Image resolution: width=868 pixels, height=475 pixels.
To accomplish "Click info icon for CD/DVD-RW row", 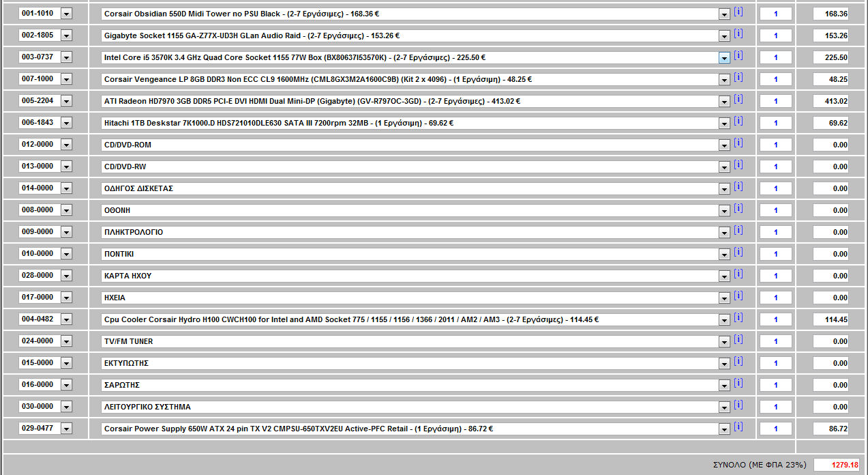I will coord(738,164).
